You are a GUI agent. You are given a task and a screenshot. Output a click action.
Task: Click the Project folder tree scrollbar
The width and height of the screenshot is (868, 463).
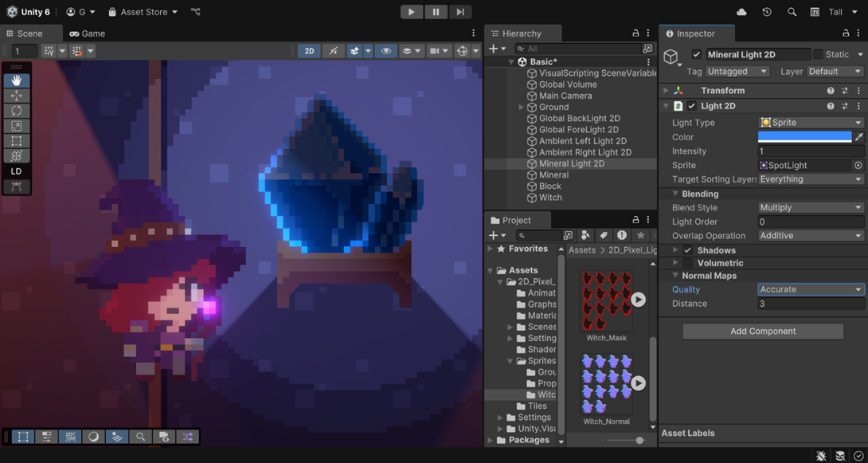click(561, 343)
